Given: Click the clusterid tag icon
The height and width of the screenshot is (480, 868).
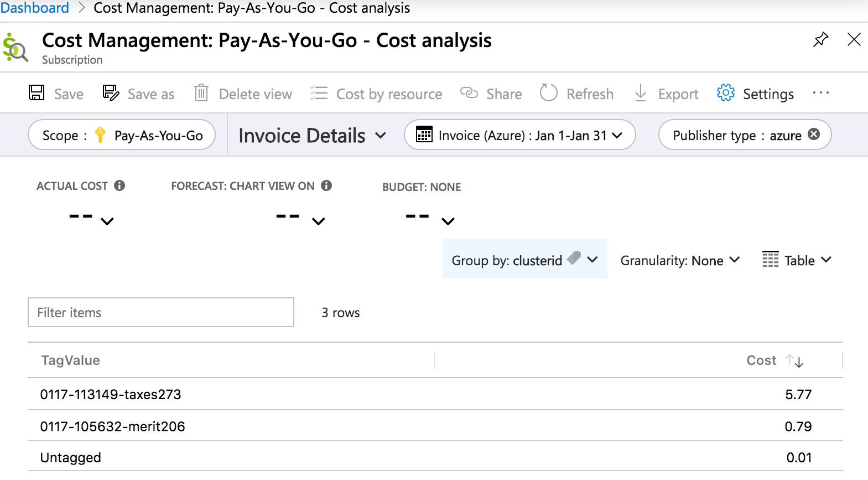Looking at the screenshot, I should [x=574, y=257].
